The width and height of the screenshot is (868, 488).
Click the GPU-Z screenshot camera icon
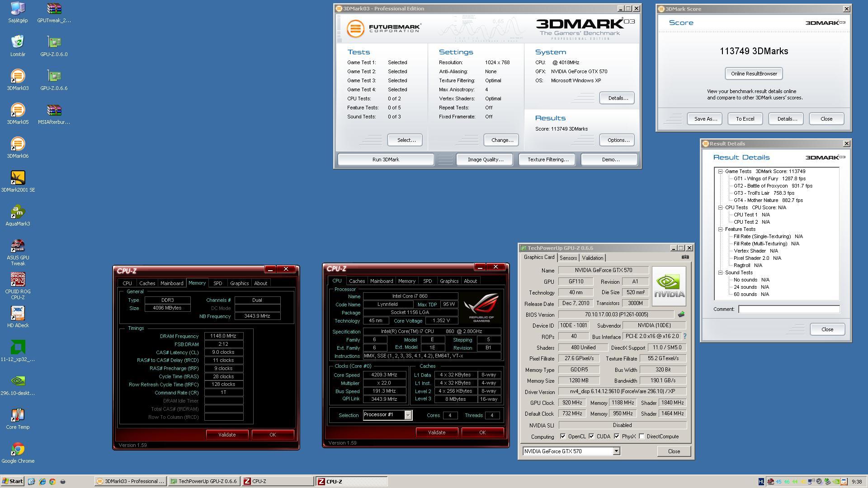coord(685,257)
